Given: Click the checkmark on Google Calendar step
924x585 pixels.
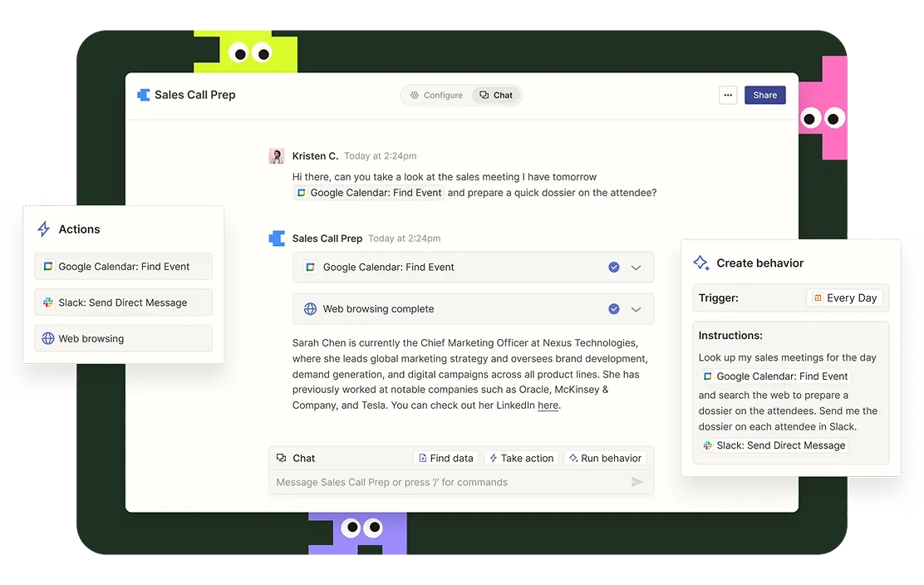Looking at the screenshot, I should [x=613, y=268].
